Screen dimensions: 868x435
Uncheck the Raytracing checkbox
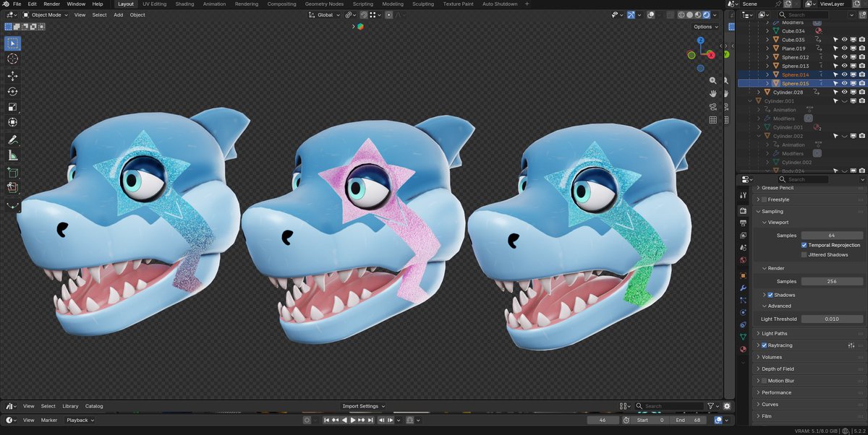764,345
